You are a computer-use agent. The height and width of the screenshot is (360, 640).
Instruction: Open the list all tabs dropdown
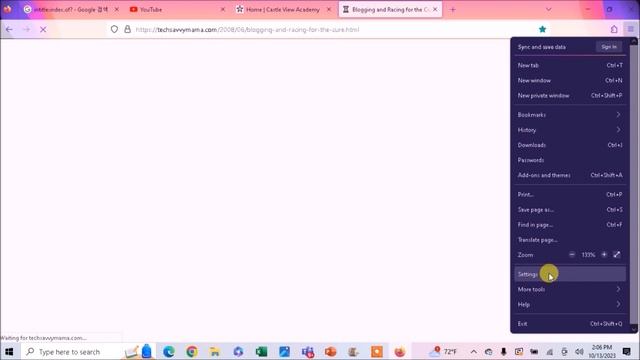coord(549,9)
